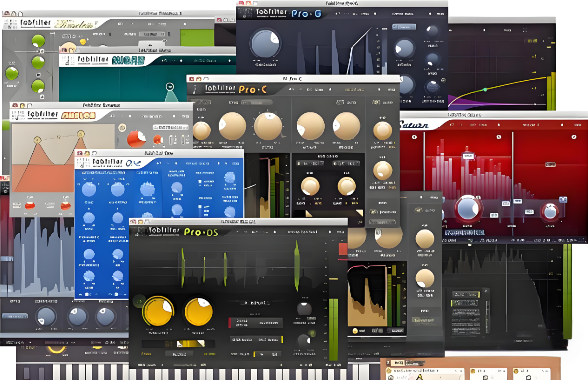Select the green node on the yellow EQ curve
Viewport: 588px width, 380px height.
click(485, 89)
